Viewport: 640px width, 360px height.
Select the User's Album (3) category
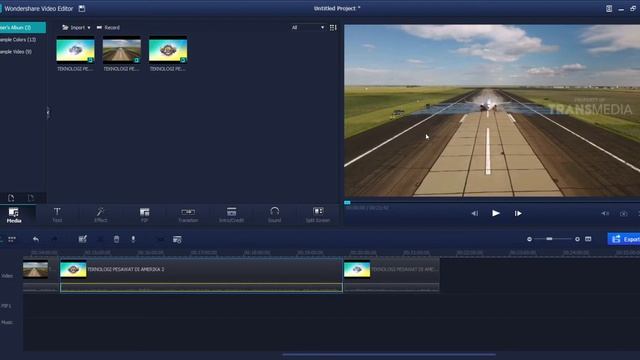[22, 27]
